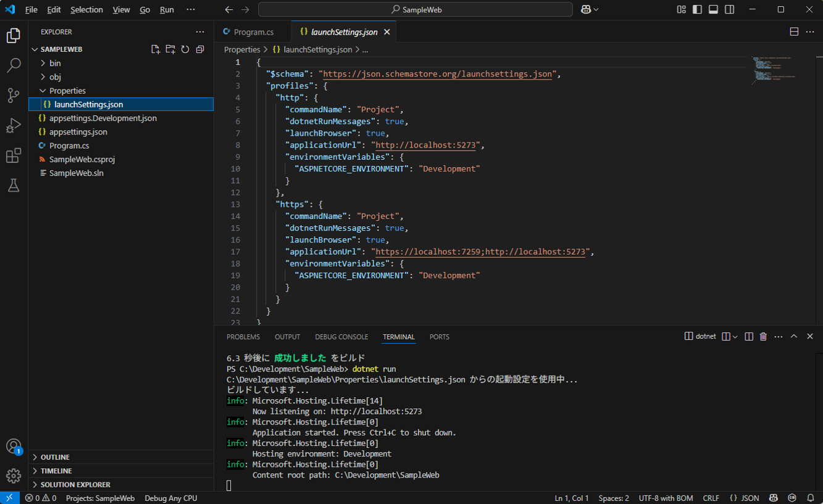
Task: Open the Search view in activity bar
Action: (x=14, y=65)
